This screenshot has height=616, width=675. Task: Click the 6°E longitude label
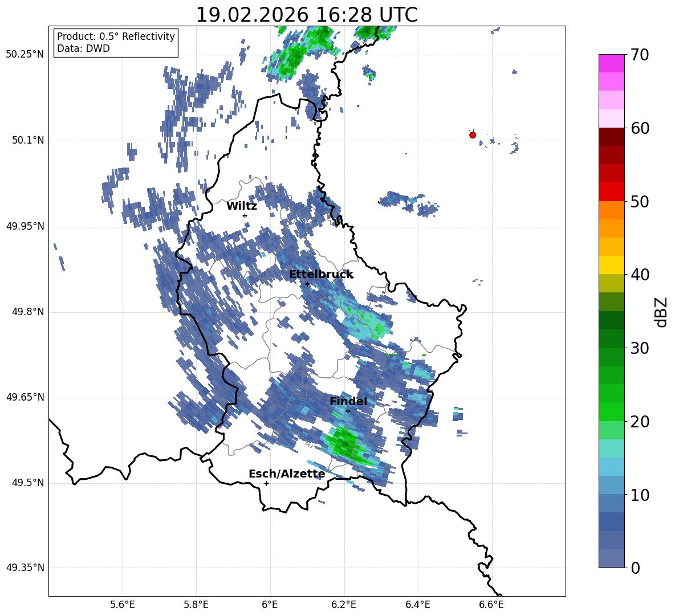270,605
